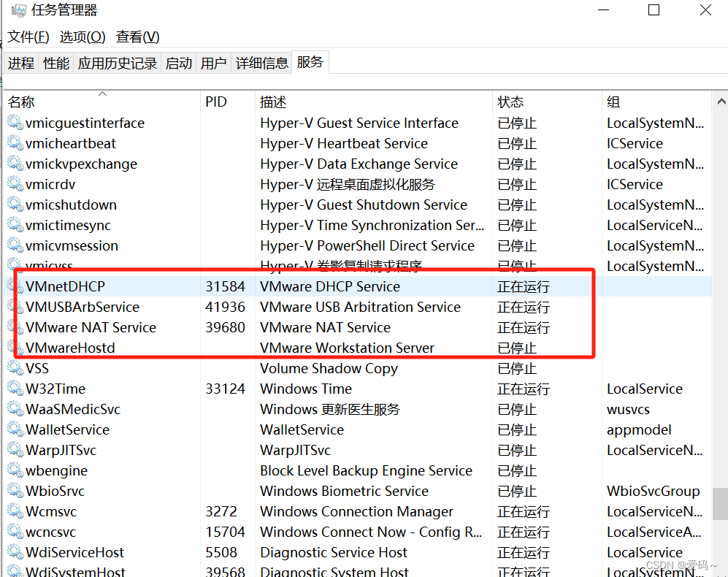Click the gear icon beside vmicrdv
The height and width of the screenshot is (577, 728).
[x=15, y=184]
